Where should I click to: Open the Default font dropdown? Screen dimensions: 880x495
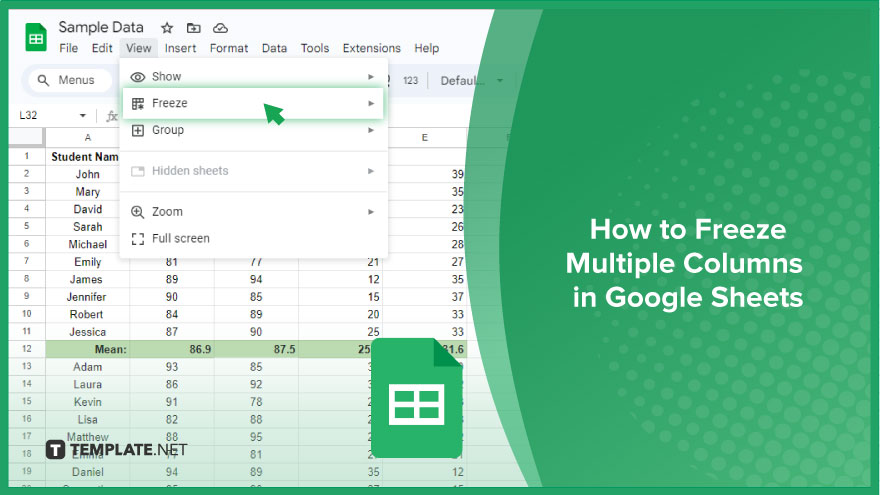[471, 81]
